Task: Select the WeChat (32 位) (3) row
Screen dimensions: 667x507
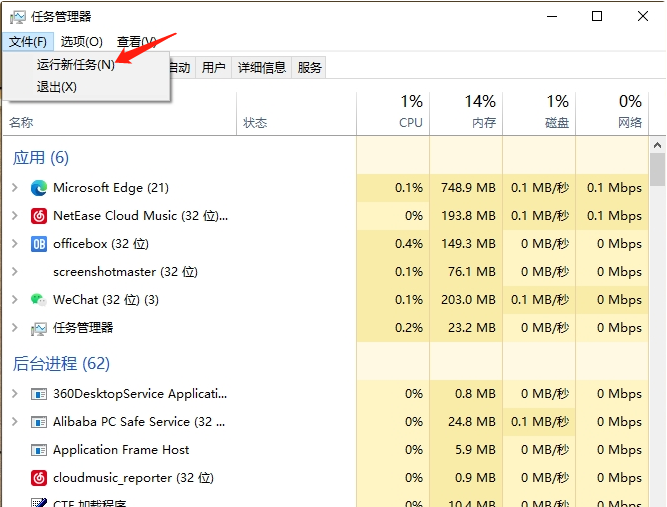Action: pyautogui.click(x=326, y=300)
